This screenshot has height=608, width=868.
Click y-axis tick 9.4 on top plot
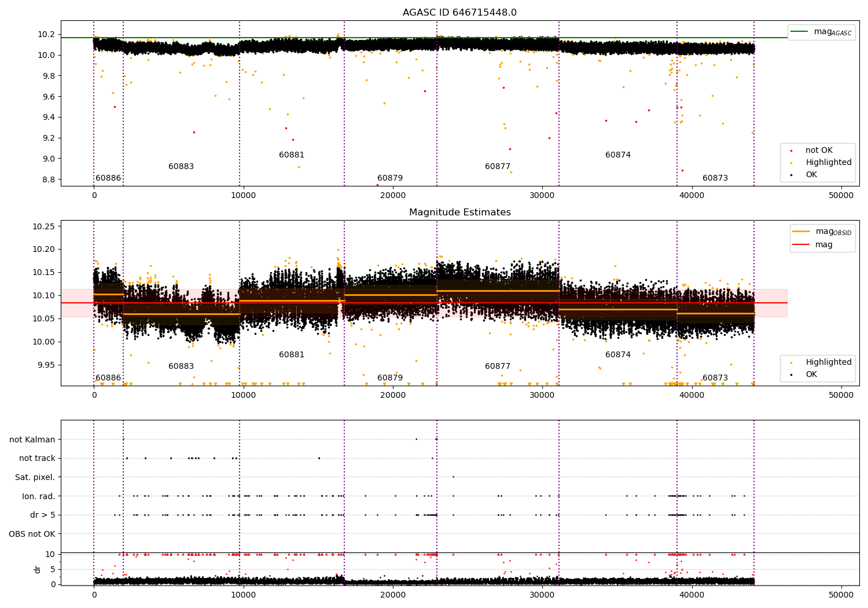tap(49, 118)
